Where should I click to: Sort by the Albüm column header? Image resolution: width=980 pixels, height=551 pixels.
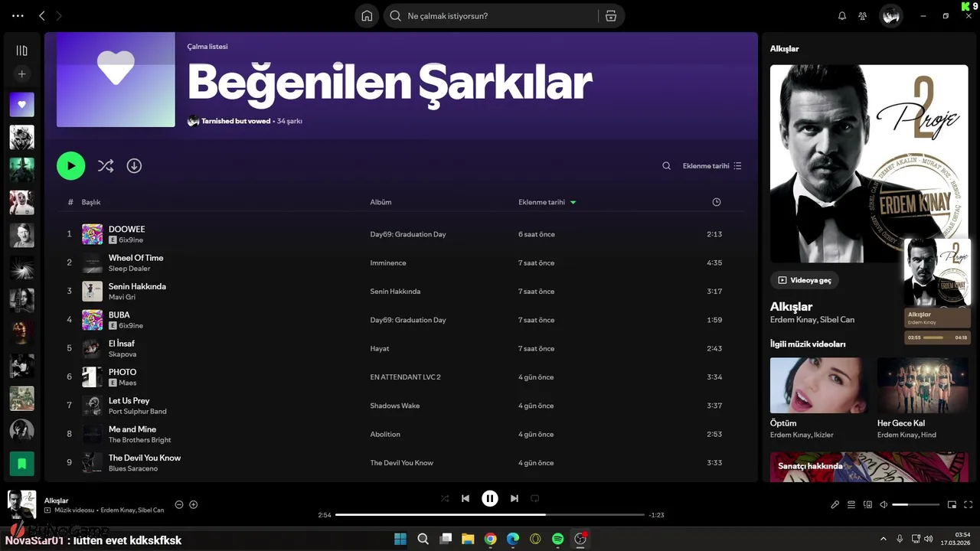[x=381, y=202]
